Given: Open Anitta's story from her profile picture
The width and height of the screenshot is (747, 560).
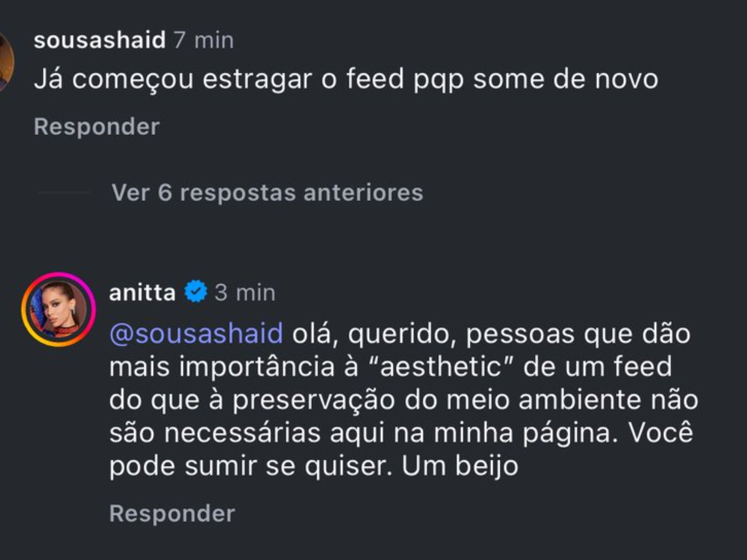Looking at the screenshot, I should click(x=58, y=309).
